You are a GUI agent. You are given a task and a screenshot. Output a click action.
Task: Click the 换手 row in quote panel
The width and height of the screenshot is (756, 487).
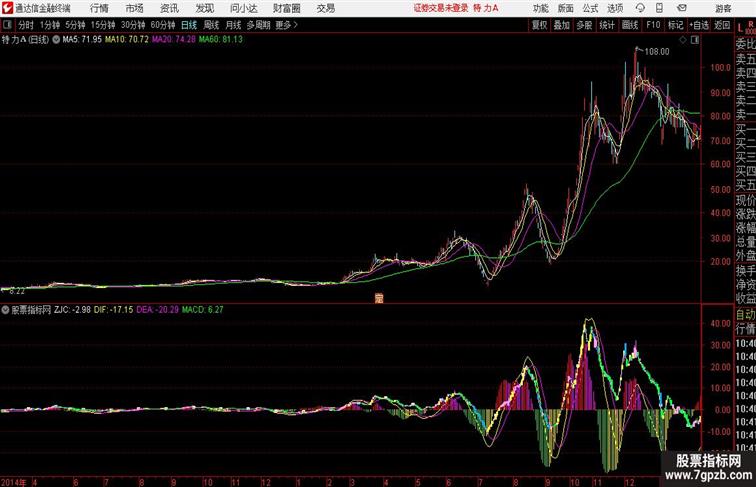click(x=745, y=271)
